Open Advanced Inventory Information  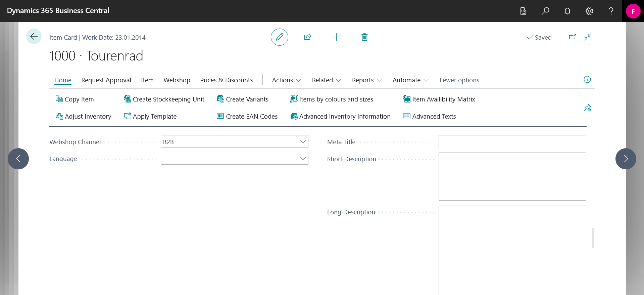click(x=341, y=116)
